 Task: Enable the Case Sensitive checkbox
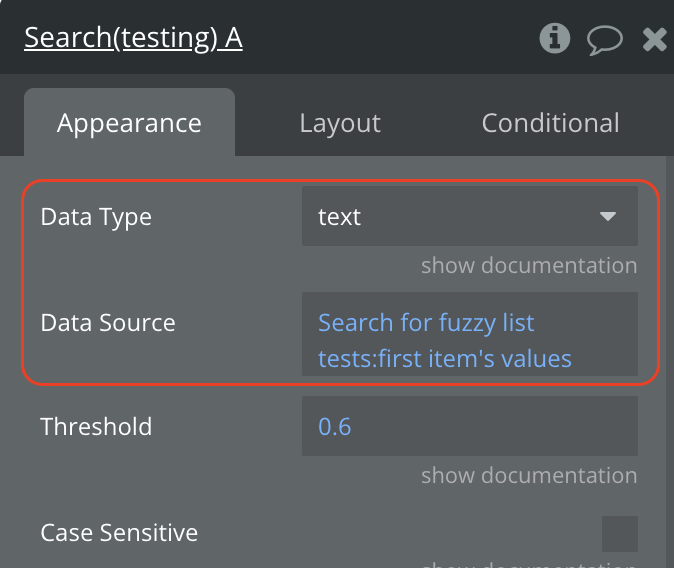click(x=619, y=533)
